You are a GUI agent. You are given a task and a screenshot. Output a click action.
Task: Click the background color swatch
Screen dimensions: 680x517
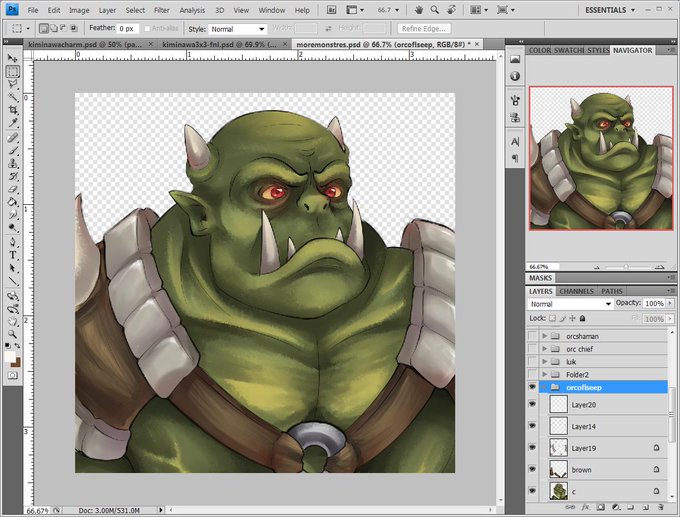17,363
